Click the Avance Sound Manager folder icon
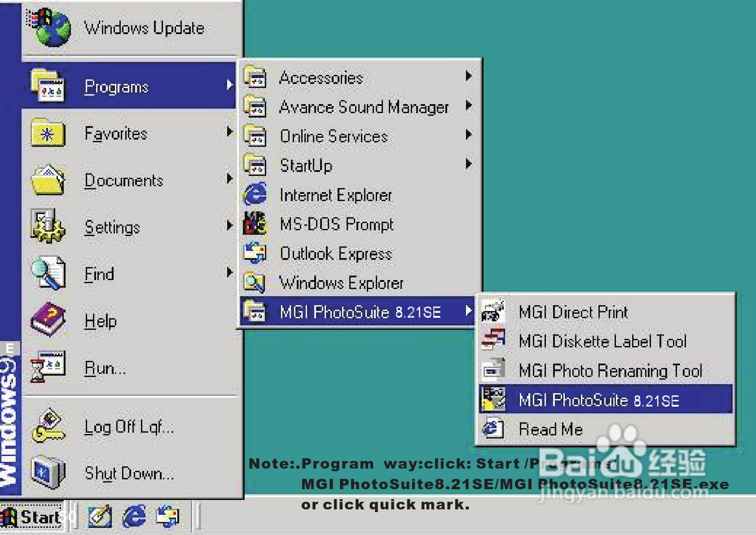The width and height of the screenshot is (756, 535). pyautogui.click(x=255, y=106)
